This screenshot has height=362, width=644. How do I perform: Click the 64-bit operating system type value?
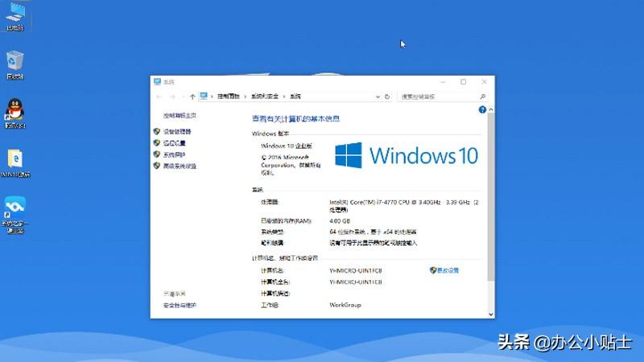pyautogui.click(x=373, y=232)
